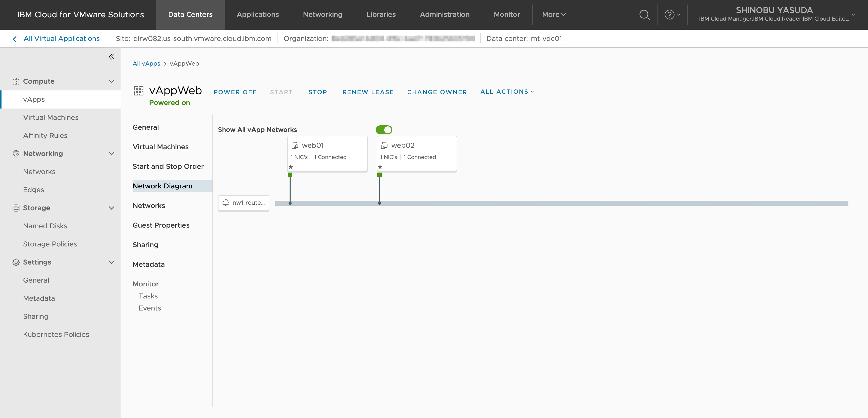Open the help question mark icon
This screenshot has height=418, width=868.
point(669,15)
